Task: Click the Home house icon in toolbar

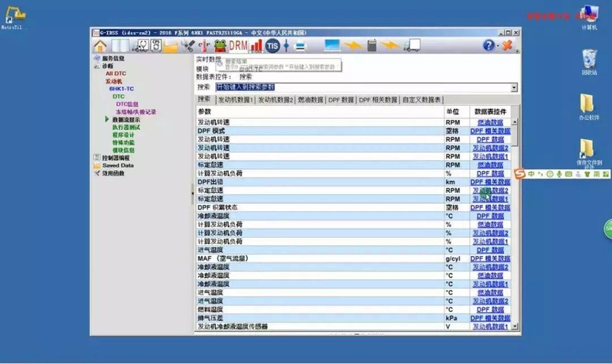Action: (x=100, y=47)
